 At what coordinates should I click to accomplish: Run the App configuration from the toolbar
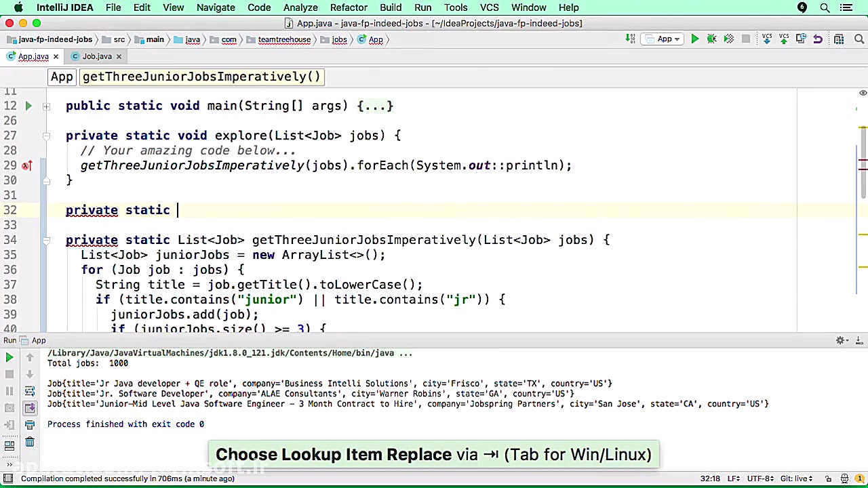[x=694, y=39]
